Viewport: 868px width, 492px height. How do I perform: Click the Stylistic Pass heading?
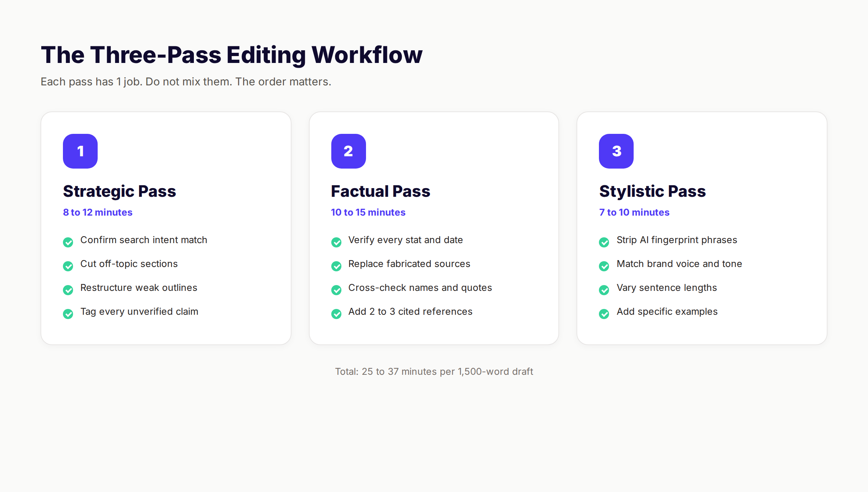[x=652, y=191]
